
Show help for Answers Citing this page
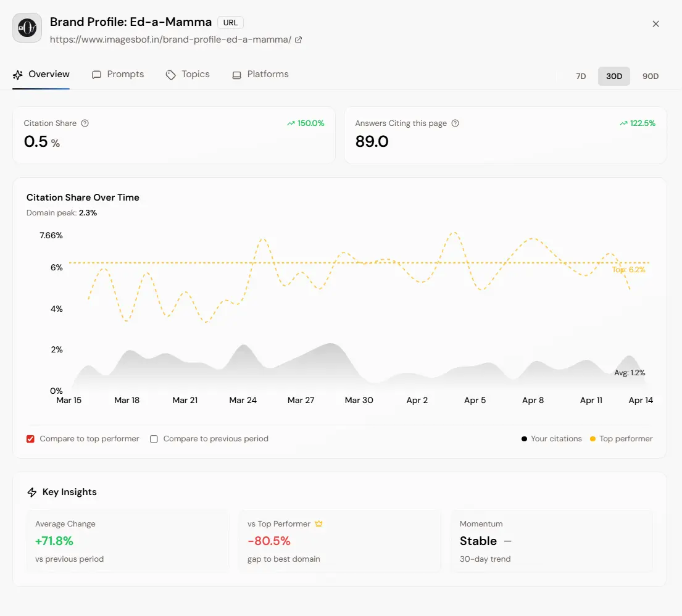[455, 123]
